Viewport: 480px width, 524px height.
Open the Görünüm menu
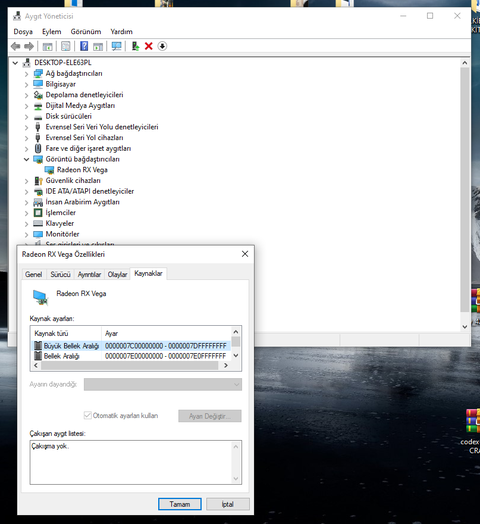[x=86, y=32]
